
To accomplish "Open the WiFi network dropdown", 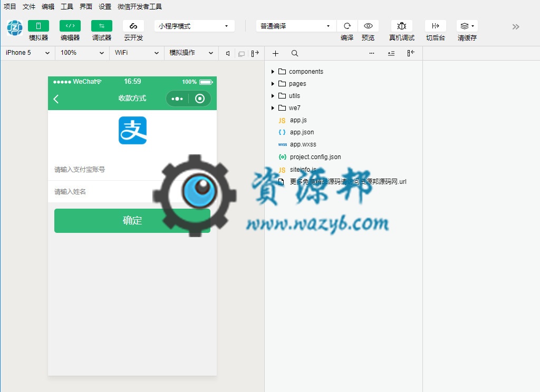I will pos(137,53).
